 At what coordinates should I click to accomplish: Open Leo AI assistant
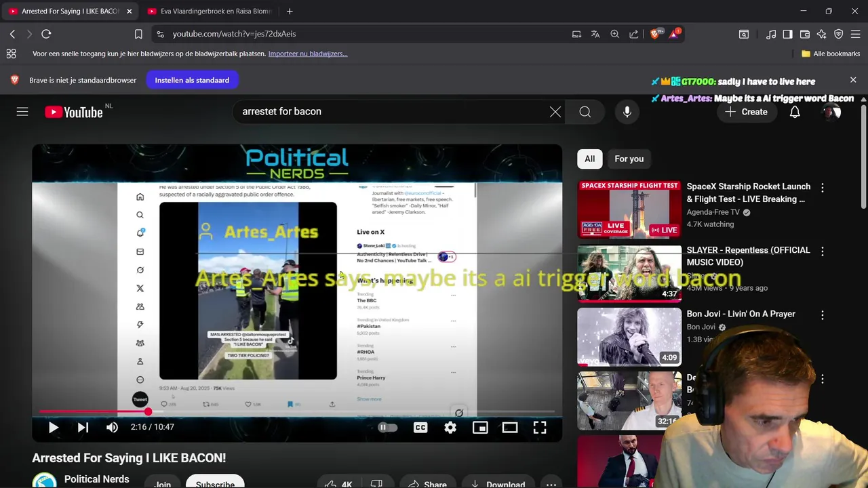coord(822,34)
